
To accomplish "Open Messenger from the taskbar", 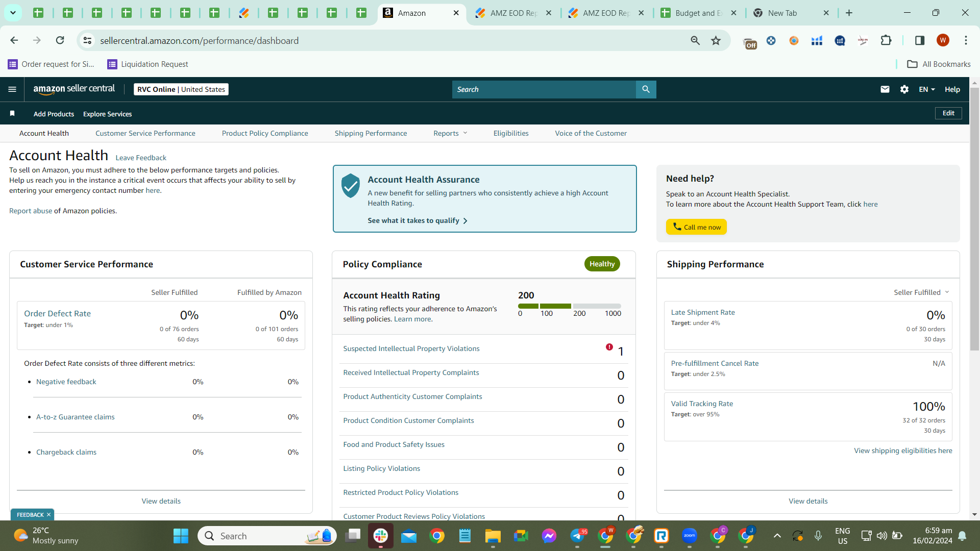I will [x=549, y=536].
